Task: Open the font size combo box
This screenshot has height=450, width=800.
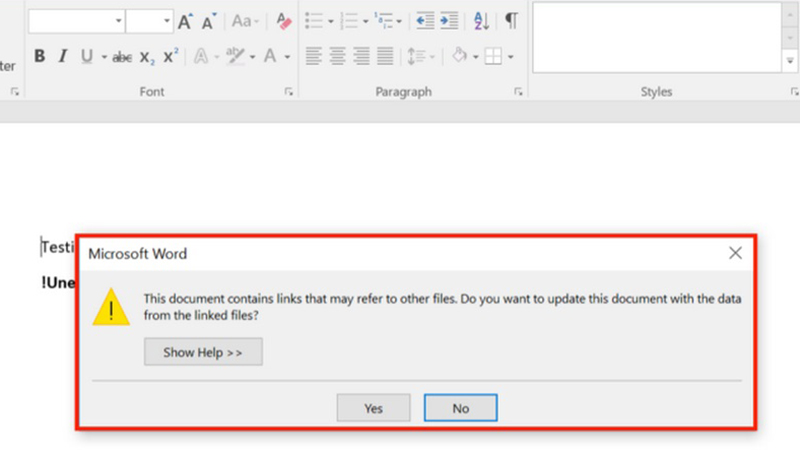Action: 149,21
